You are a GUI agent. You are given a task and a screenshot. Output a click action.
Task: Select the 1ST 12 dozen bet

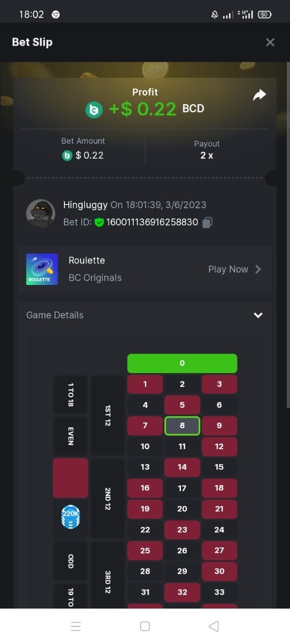[107, 415]
